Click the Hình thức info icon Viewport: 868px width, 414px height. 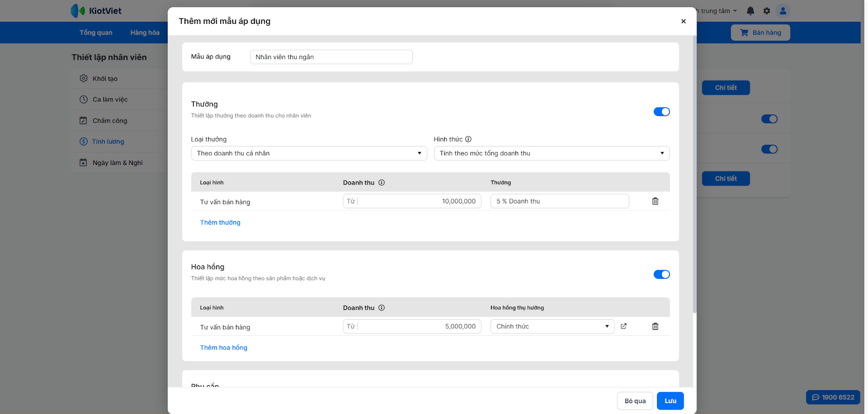(x=468, y=139)
